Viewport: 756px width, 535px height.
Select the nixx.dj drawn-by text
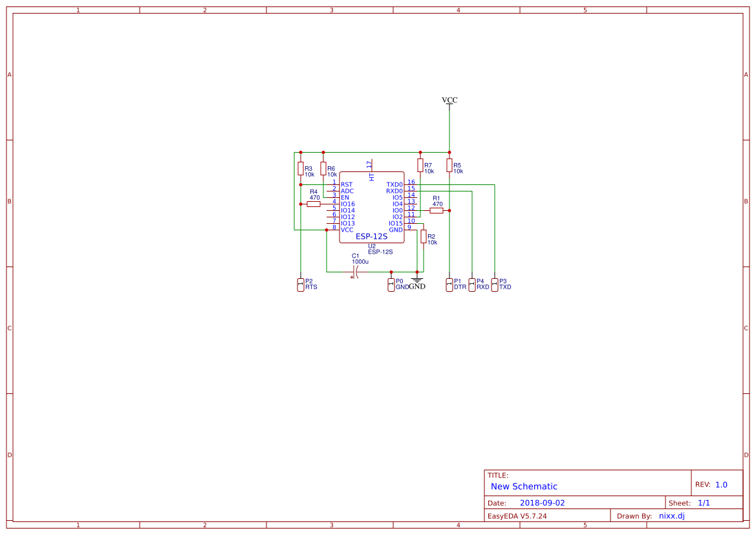pyautogui.click(x=672, y=516)
